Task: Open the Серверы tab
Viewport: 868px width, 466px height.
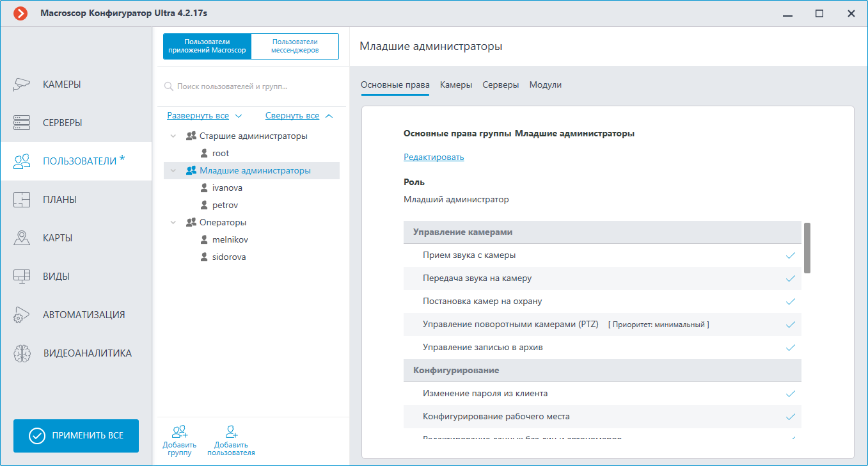Action: pos(501,84)
